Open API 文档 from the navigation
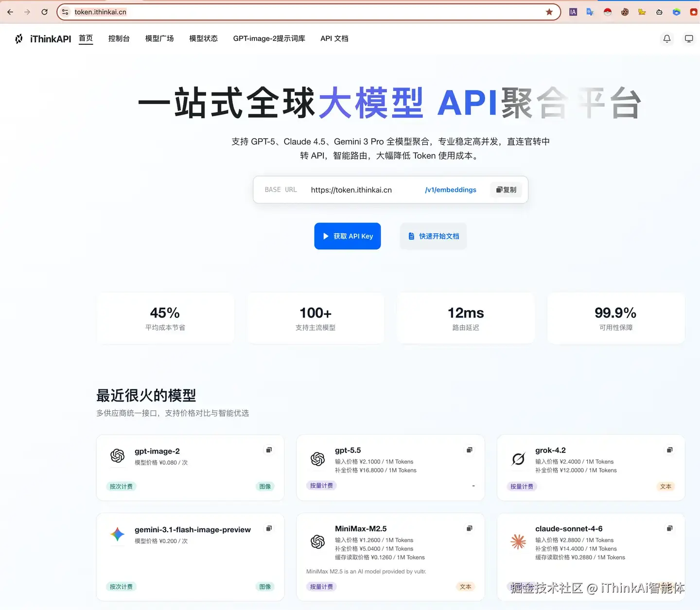 [334, 38]
